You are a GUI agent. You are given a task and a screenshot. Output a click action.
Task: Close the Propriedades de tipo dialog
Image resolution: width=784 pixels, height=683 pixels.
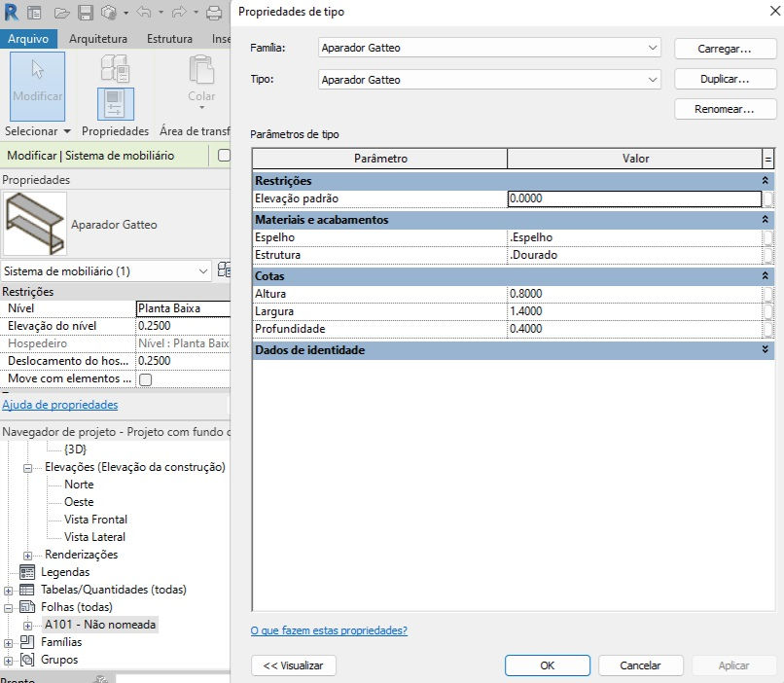click(774, 11)
